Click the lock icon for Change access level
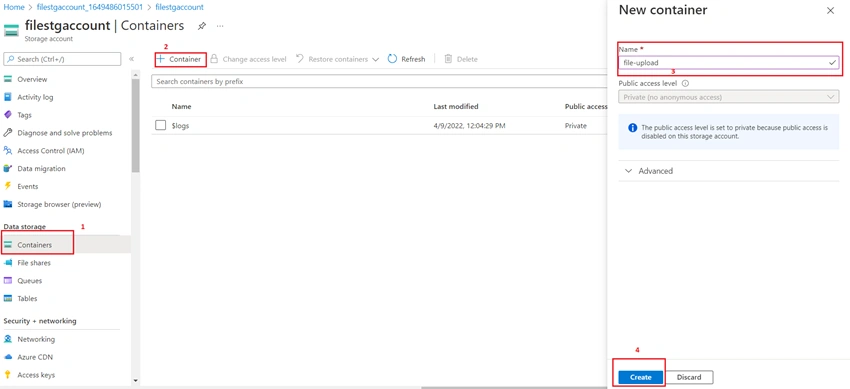Image resolution: width=850 pixels, height=389 pixels. click(214, 59)
